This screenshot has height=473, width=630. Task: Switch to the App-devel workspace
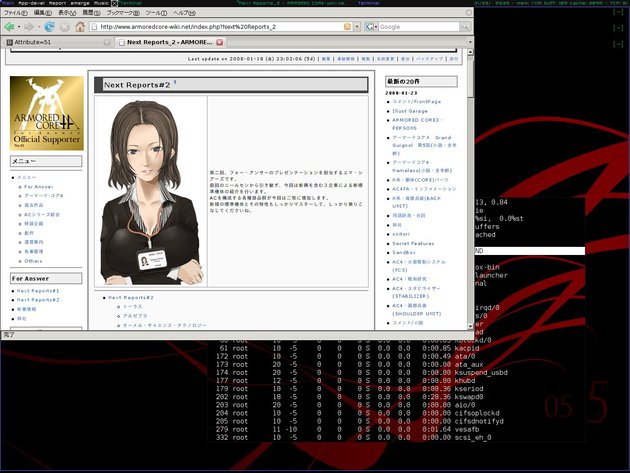pos(31,3)
